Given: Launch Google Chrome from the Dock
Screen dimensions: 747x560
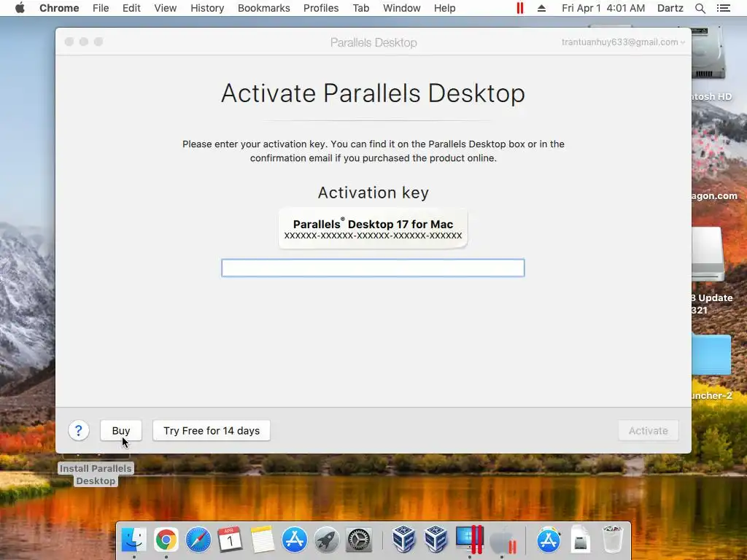Looking at the screenshot, I should tap(166, 540).
